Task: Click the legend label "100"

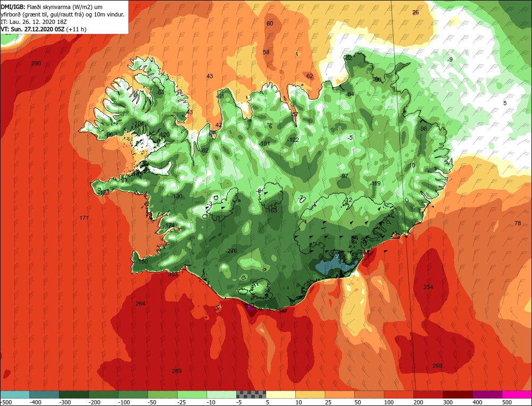Action: [x=389, y=402]
